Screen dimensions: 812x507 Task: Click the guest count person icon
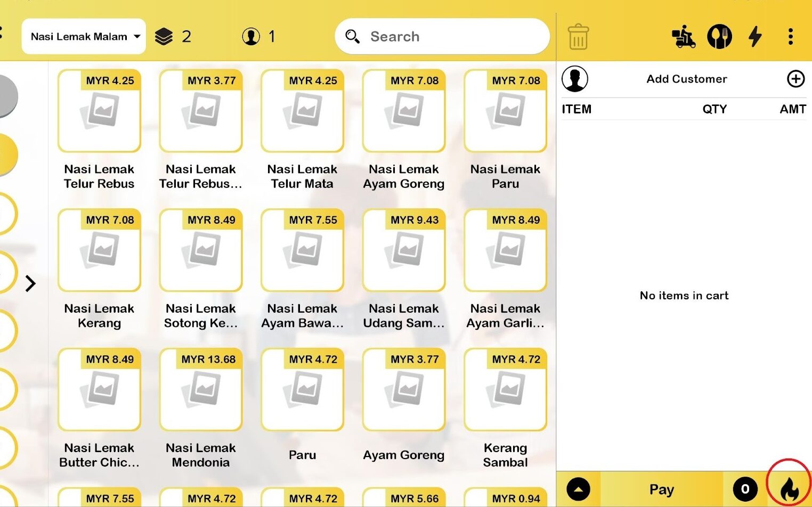click(x=251, y=37)
